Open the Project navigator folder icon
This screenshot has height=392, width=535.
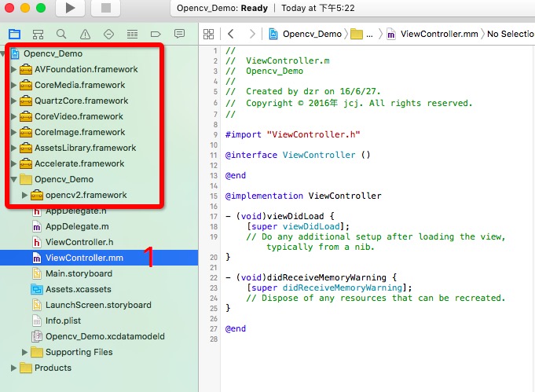[15, 34]
